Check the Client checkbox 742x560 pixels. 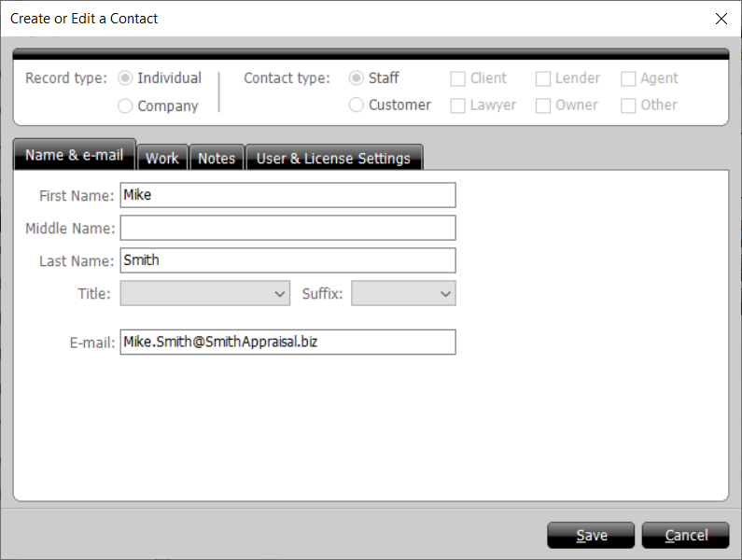(x=458, y=79)
